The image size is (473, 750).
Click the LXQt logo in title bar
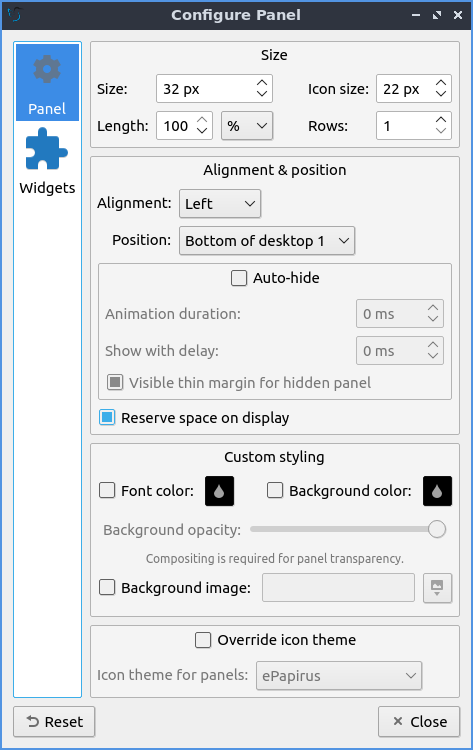point(15,15)
